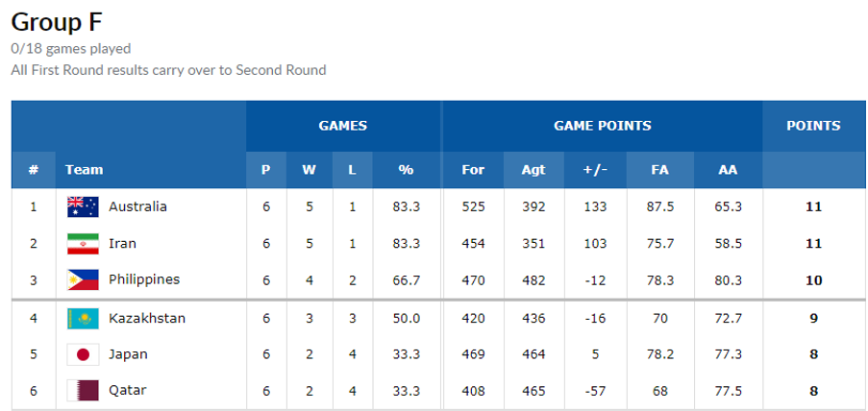
Task: Click the GAME POINTS group header
Action: (603, 126)
